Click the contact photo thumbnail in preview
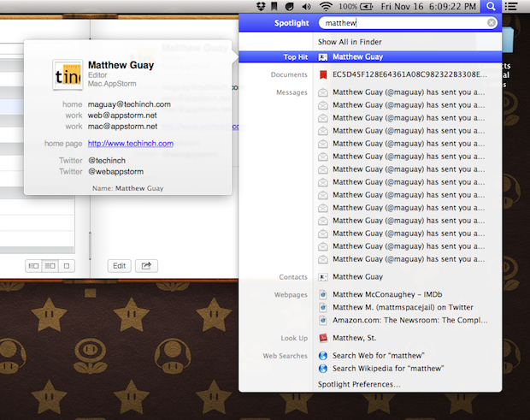Image resolution: width=530 pixels, height=420 pixels. [68, 75]
